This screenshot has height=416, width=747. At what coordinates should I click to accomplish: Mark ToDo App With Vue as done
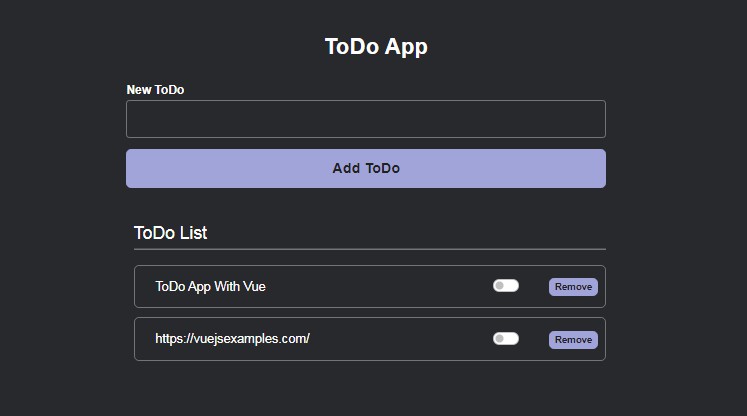(506, 286)
